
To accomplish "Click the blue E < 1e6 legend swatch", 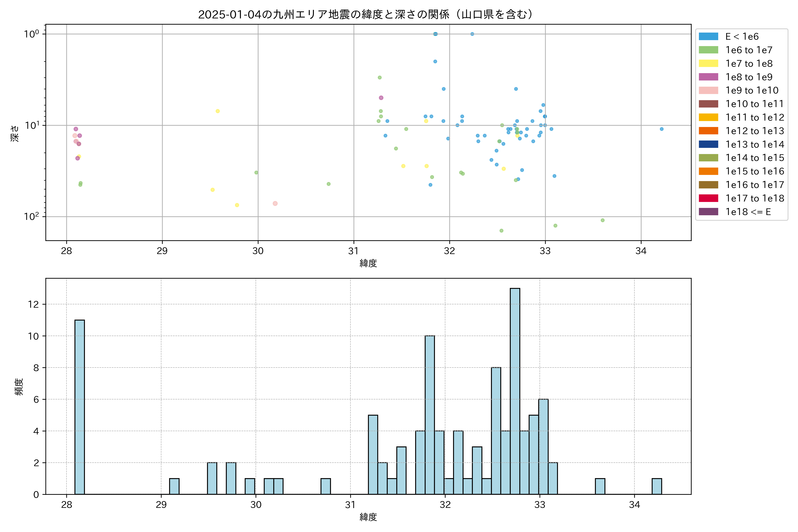I will click(x=708, y=37).
